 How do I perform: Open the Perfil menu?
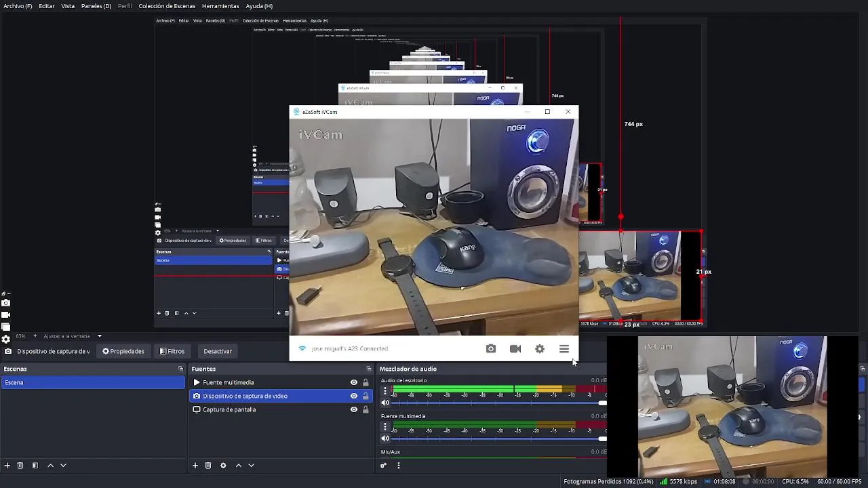[125, 6]
